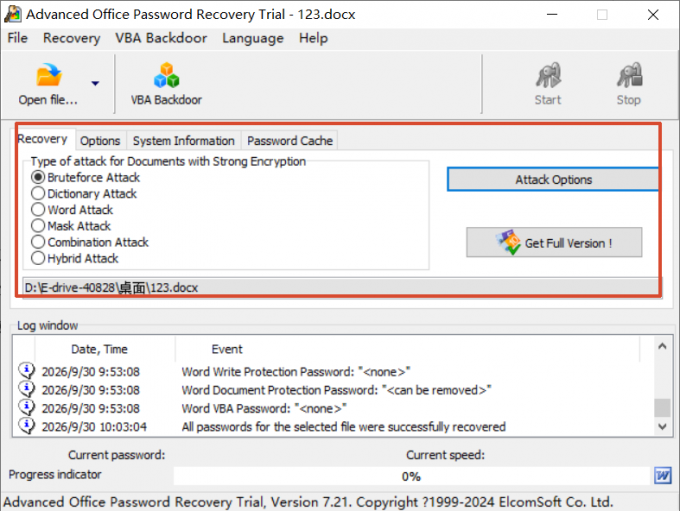Screen dimensions: 680x511
Task: Click log text 'Word Document Protection Password'
Action: pyautogui.click(x=279, y=390)
